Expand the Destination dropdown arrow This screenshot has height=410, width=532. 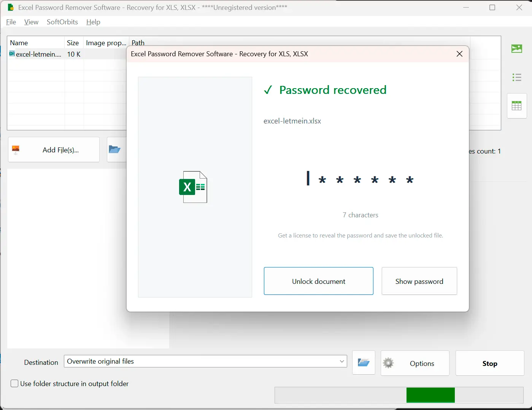[x=341, y=361]
